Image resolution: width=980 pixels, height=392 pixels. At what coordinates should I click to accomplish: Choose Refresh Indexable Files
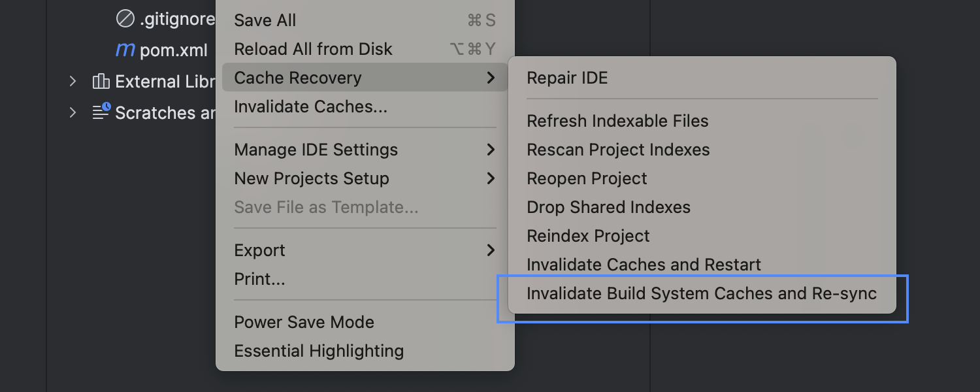pyautogui.click(x=617, y=121)
